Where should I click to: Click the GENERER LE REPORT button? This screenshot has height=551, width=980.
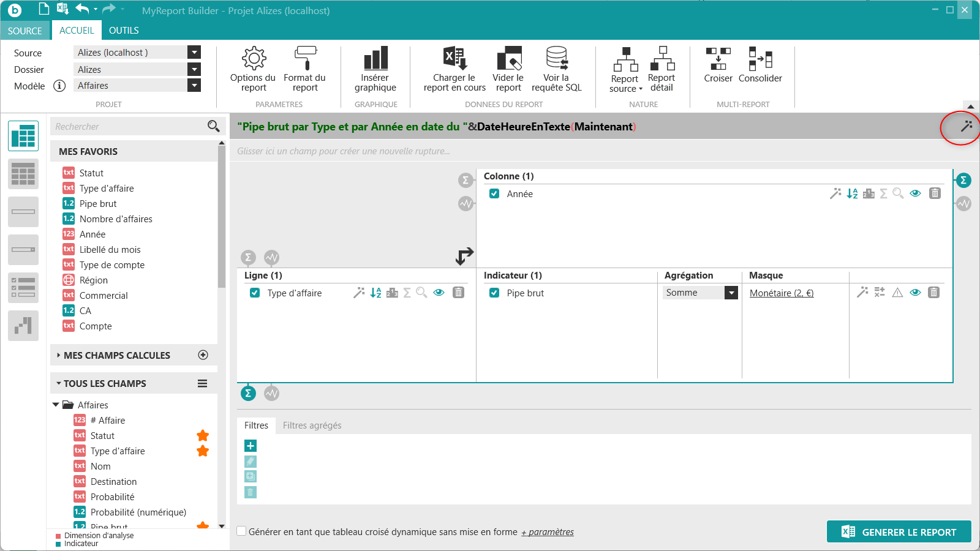(899, 532)
